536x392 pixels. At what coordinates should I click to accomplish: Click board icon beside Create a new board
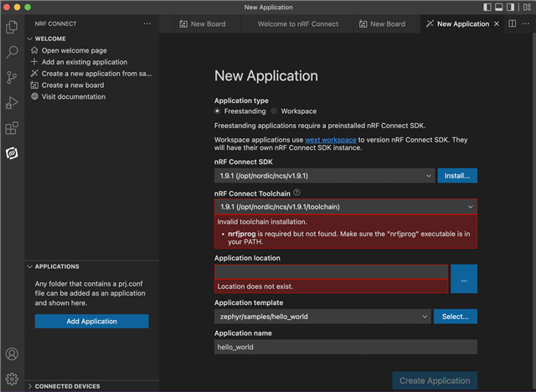(x=34, y=85)
